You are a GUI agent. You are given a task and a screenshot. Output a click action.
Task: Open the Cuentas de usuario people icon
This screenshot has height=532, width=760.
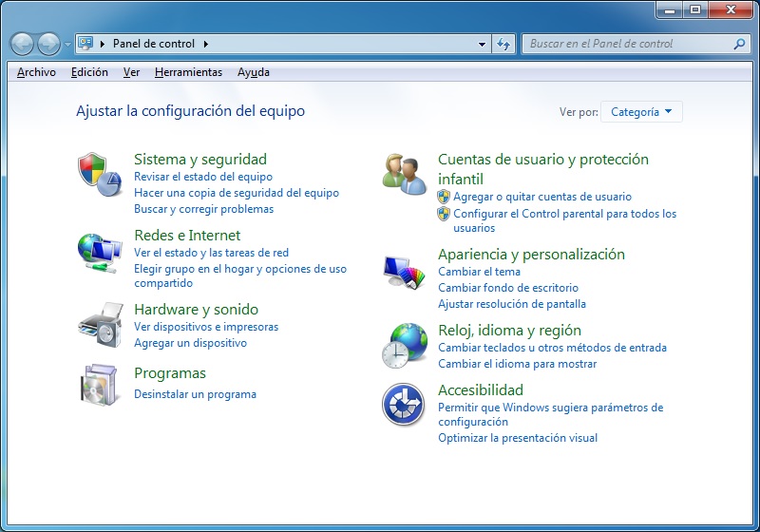pyautogui.click(x=405, y=174)
